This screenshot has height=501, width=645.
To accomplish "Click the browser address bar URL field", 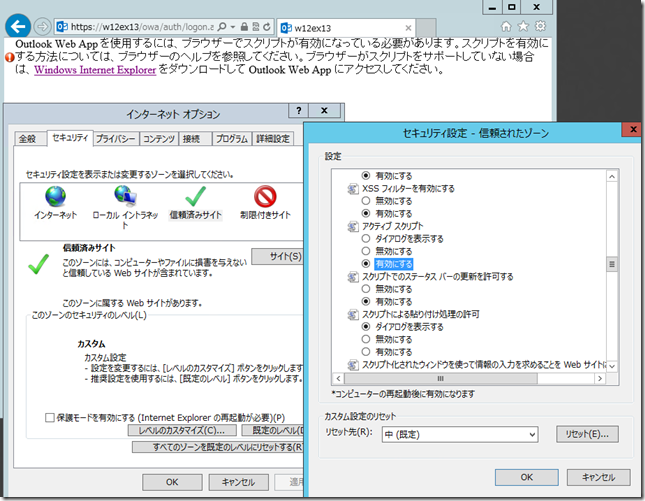I will point(142,27).
